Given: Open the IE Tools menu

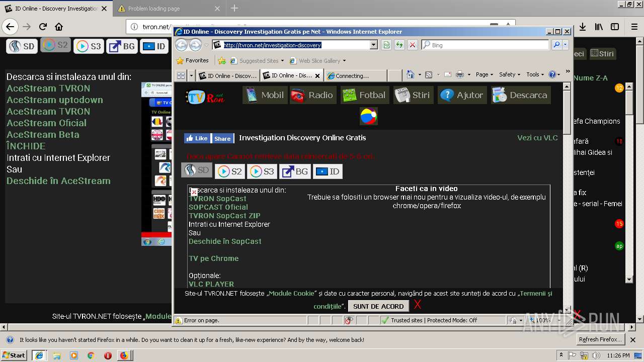Looking at the screenshot, I should click(x=535, y=74).
